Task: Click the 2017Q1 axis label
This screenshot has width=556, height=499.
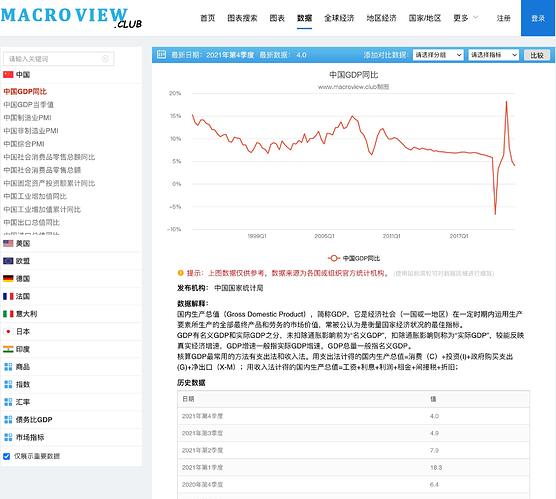Action: pos(459,236)
